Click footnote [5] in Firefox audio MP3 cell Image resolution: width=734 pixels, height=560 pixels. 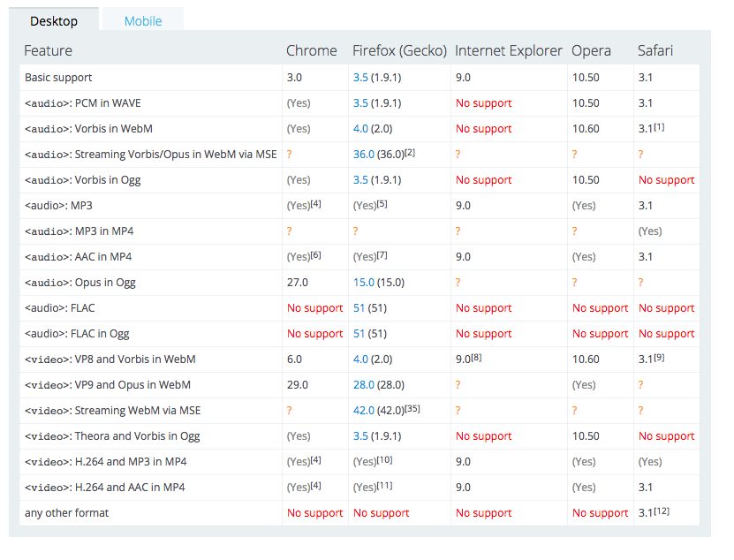382,204
